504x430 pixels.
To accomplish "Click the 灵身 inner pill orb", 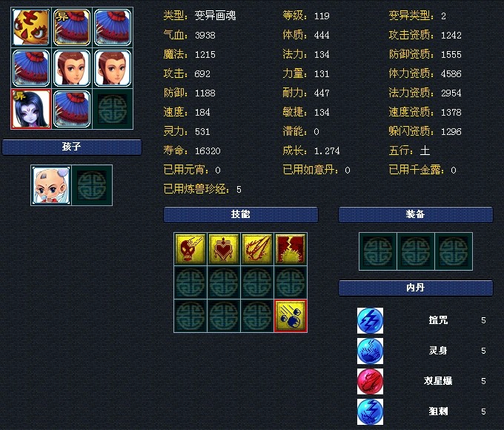I will 371,351.
